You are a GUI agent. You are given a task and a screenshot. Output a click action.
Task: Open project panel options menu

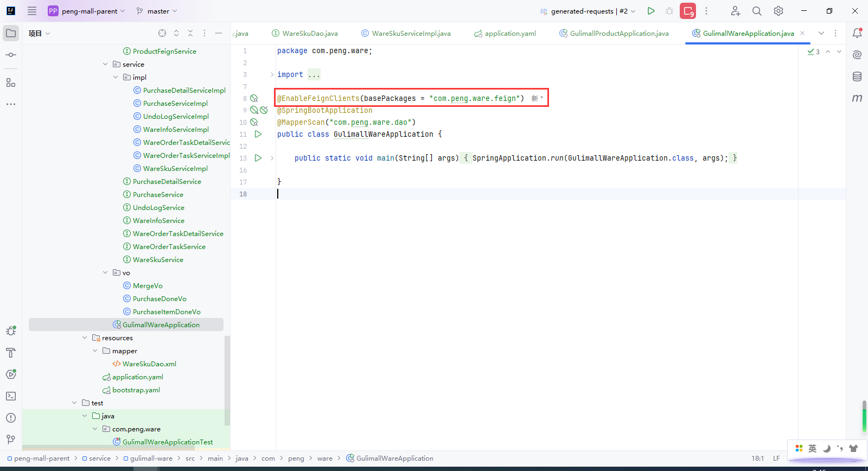pos(205,33)
